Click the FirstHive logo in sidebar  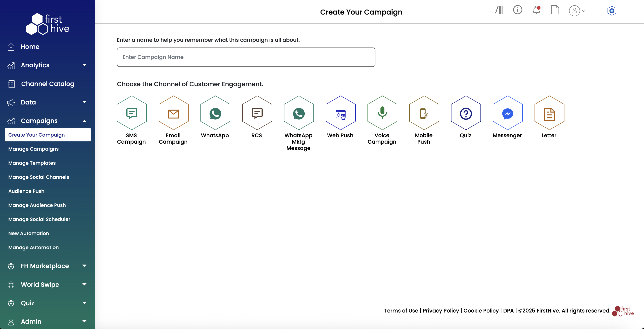click(48, 24)
